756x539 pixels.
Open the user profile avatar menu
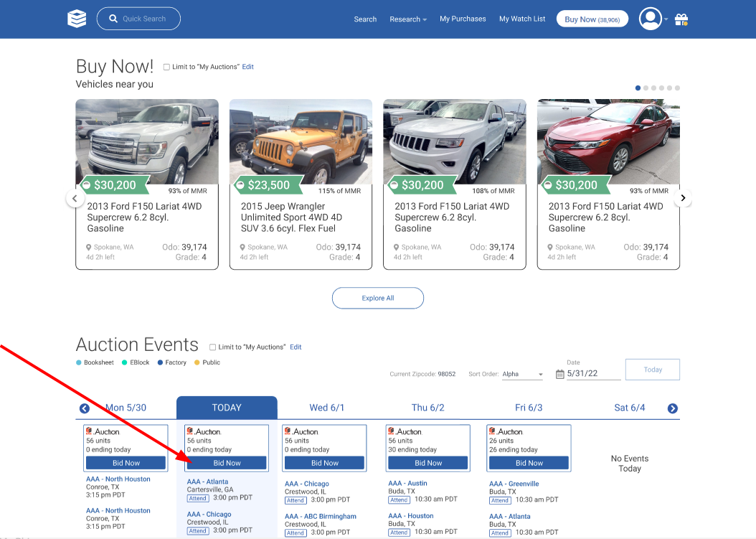650,19
